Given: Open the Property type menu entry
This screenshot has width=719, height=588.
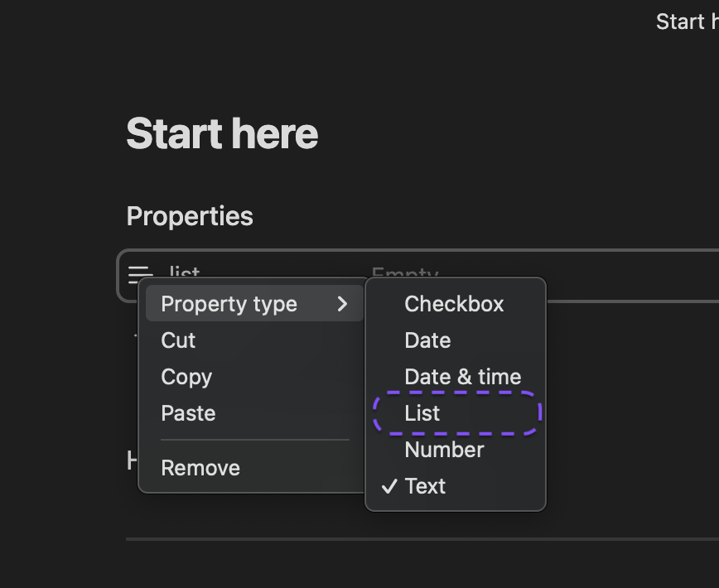Looking at the screenshot, I should pyautogui.click(x=229, y=304).
